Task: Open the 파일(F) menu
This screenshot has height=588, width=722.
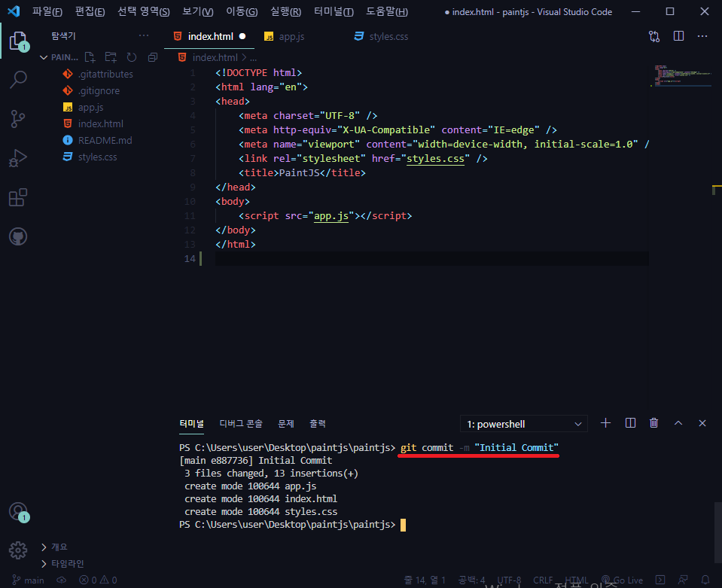Action: point(47,11)
